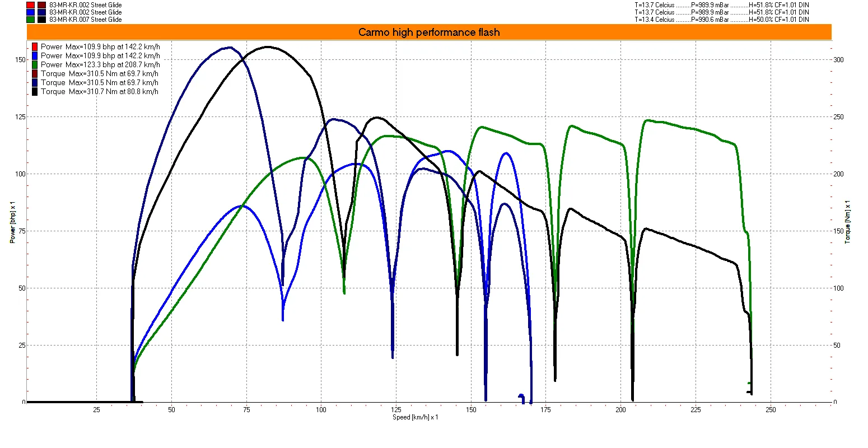The height and width of the screenshot is (448, 868).
Task: Click the "Speed [km/h] x 1" axis label
Action: point(416,417)
